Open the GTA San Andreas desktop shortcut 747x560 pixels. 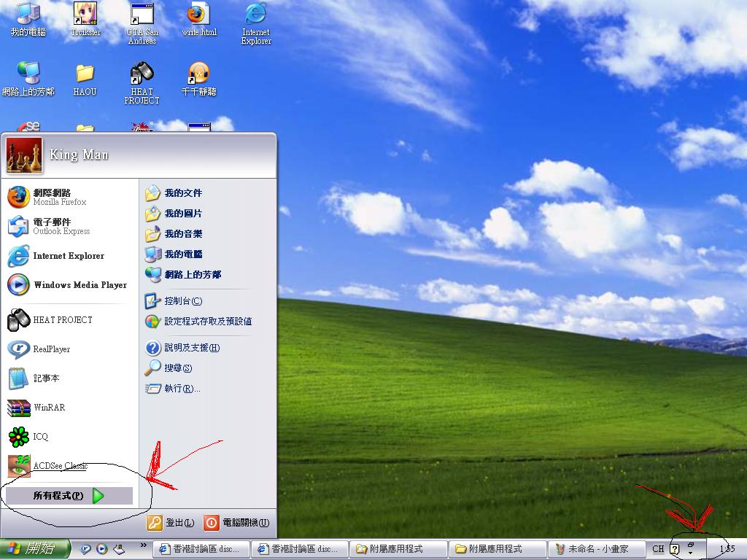pyautogui.click(x=142, y=23)
